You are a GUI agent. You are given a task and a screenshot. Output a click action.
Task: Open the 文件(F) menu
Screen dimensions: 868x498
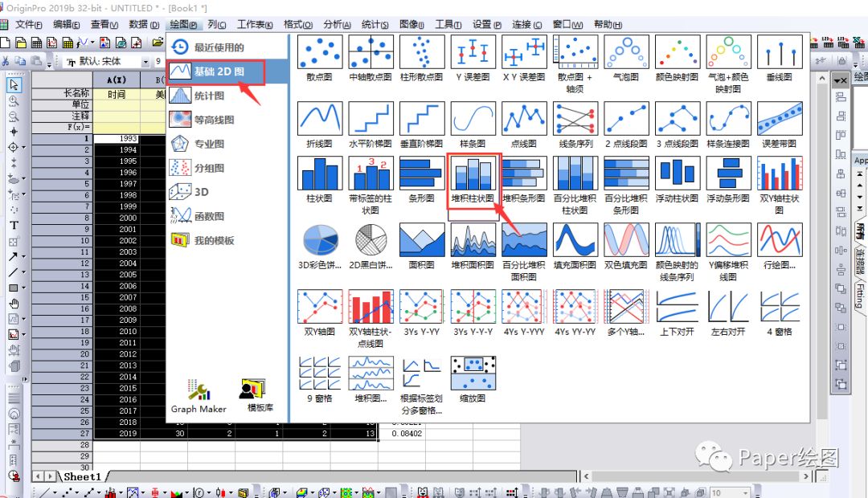coord(29,24)
